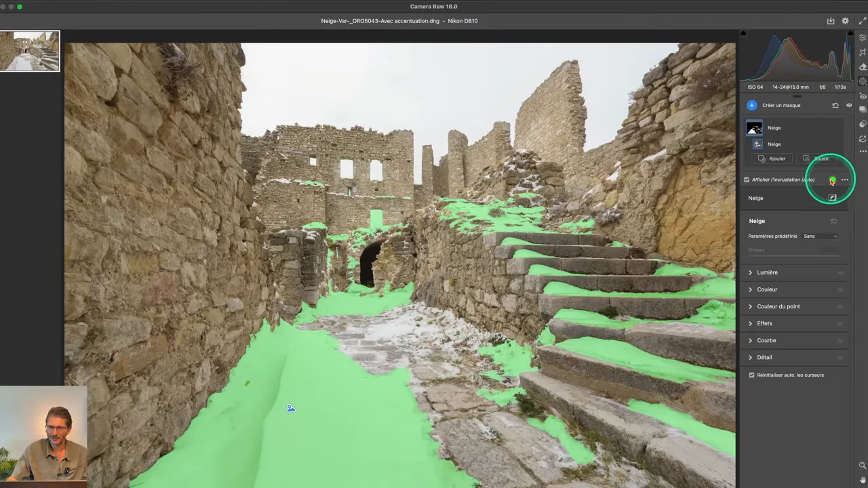This screenshot has width=868, height=488.
Task: Select the healing eraser tool icon
Action: click(x=863, y=66)
